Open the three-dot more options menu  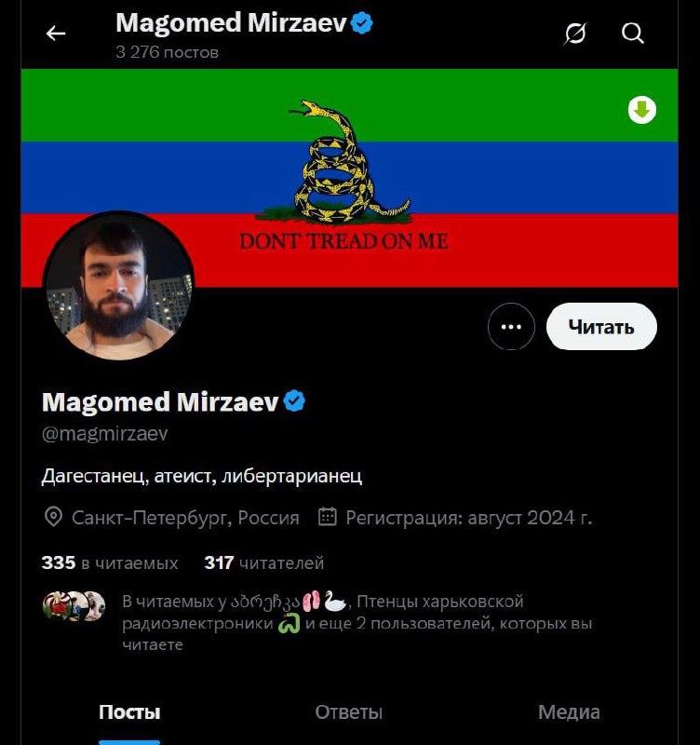point(511,327)
